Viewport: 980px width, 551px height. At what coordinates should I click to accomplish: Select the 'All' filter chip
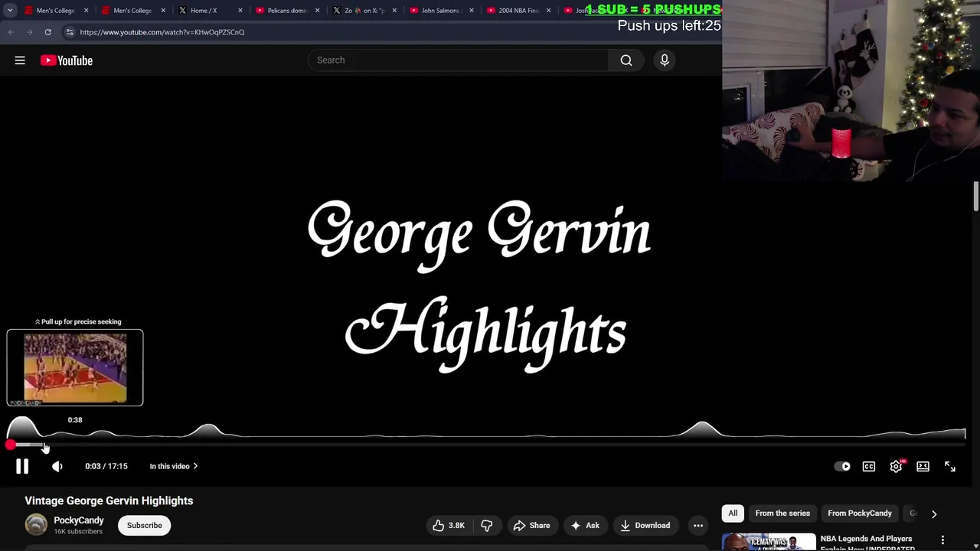point(733,514)
